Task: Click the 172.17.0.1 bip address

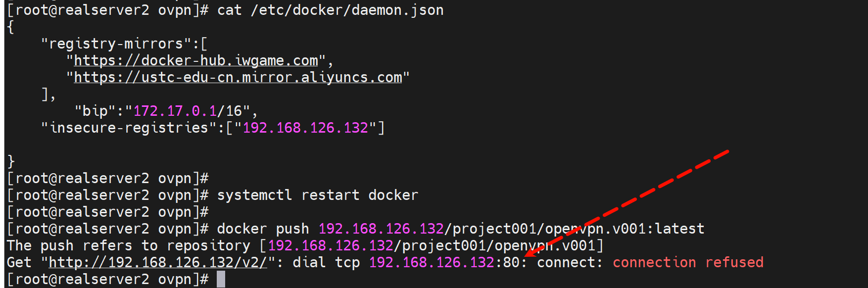Action: (x=176, y=111)
